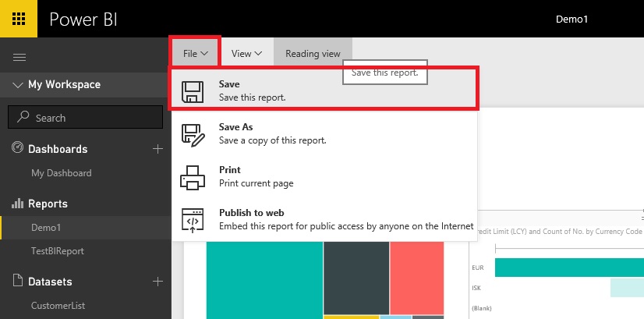The width and height of the screenshot is (644, 319).
Task: Click the Dashboards gauge icon
Action: (17, 147)
